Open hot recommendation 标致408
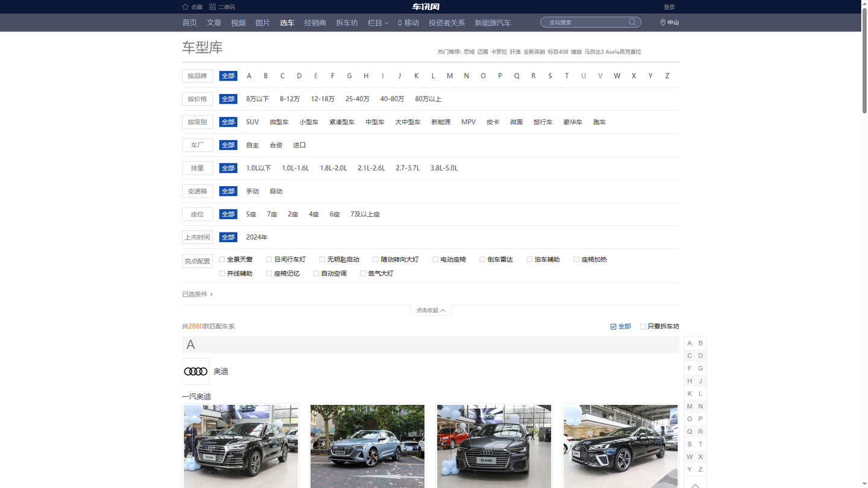The height and width of the screenshot is (488, 868). point(558,52)
